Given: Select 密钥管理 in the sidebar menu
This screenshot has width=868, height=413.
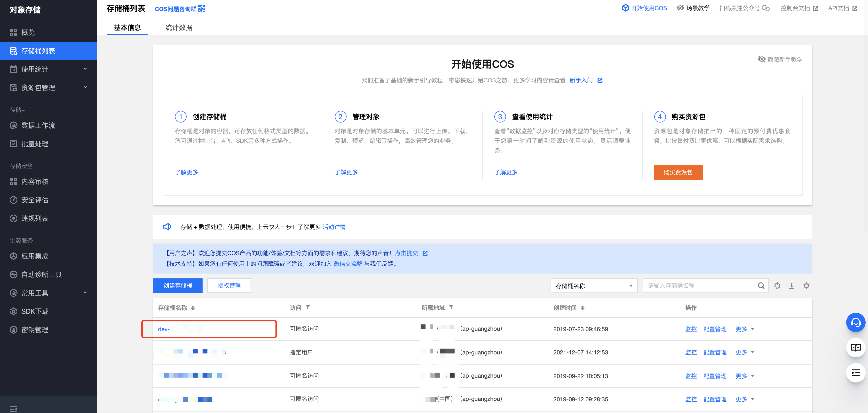Looking at the screenshot, I should coord(35,329).
